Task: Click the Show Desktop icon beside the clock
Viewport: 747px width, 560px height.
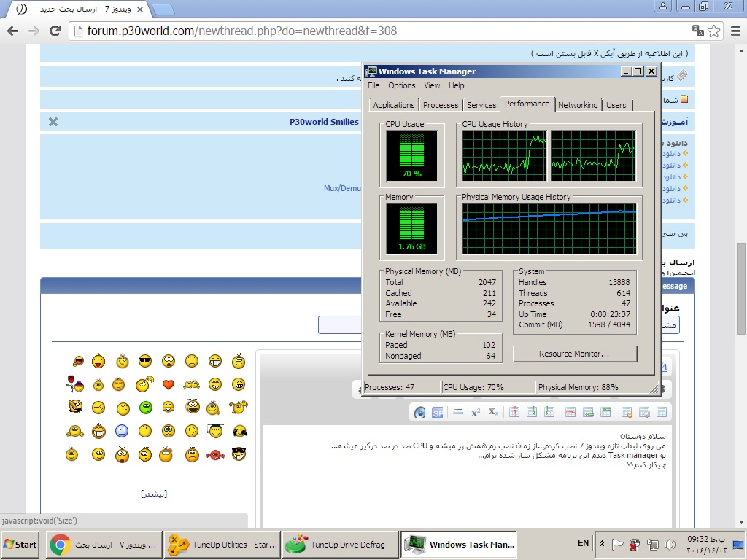Action: [739, 544]
